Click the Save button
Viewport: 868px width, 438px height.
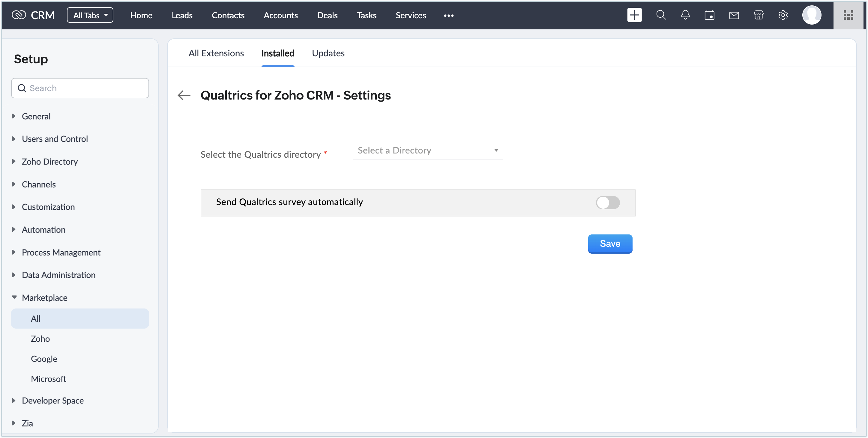[610, 244]
